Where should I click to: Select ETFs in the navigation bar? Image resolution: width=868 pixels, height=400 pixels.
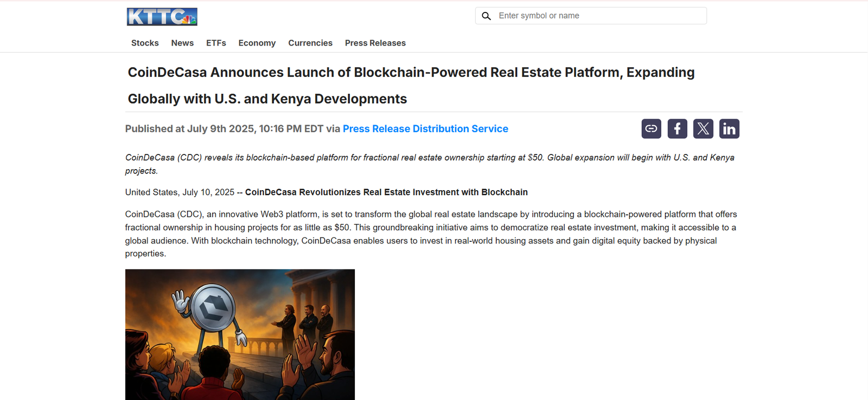pyautogui.click(x=216, y=43)
